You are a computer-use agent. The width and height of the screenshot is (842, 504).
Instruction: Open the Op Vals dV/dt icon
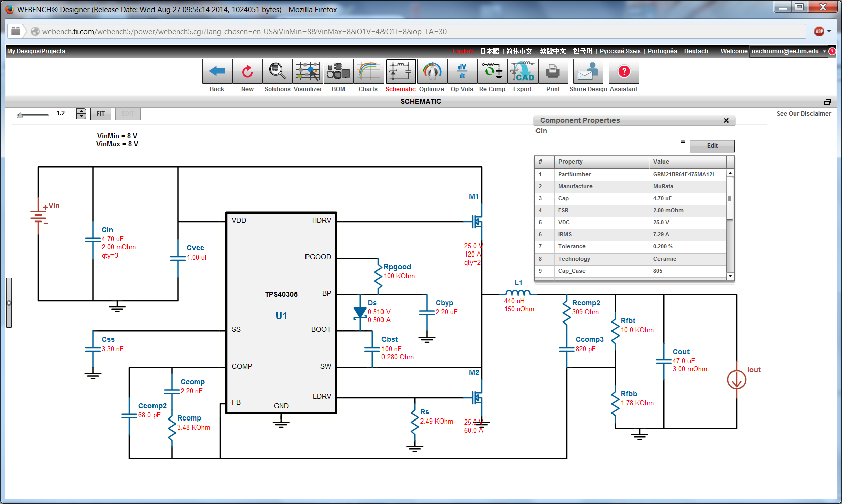point(462,71)
